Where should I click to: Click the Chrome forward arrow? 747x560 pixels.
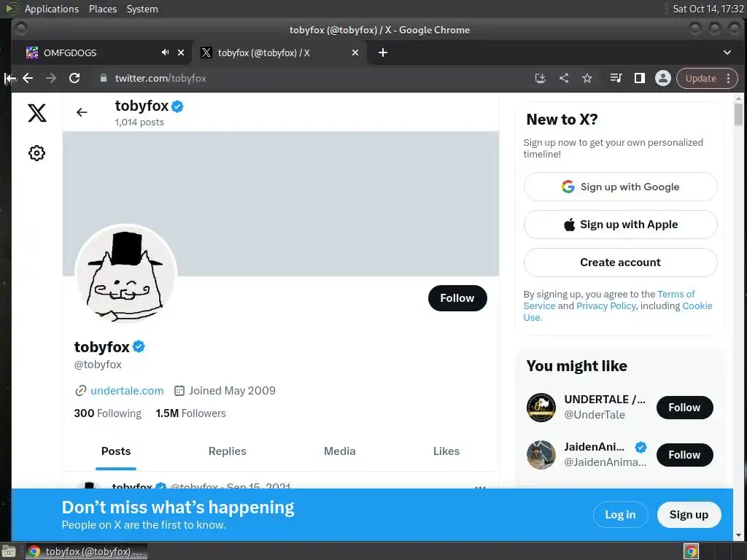[51, 78]
